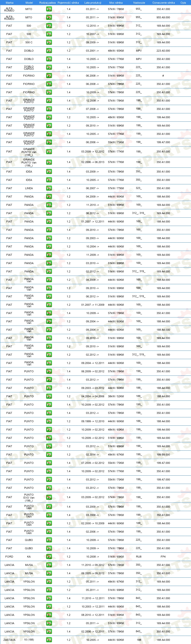Click the PUNTO EVO Van (199_) model cell
This screenshot has height=644, width=191.
[x=29, y=497]
